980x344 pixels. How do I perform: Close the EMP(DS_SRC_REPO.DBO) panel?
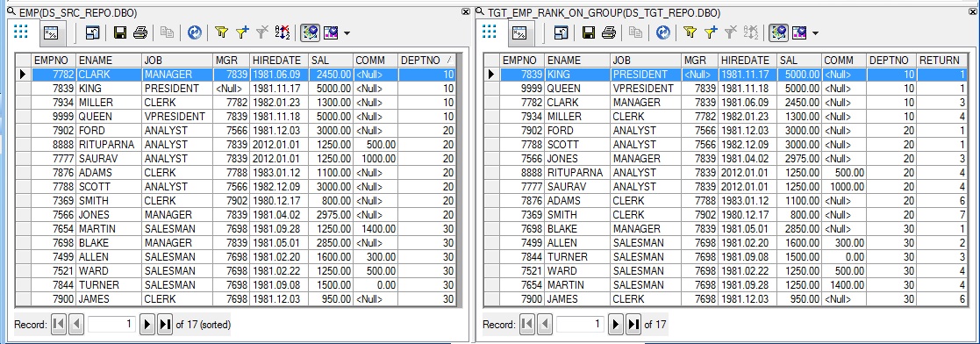pyautogui.click(x=466, y=11)
